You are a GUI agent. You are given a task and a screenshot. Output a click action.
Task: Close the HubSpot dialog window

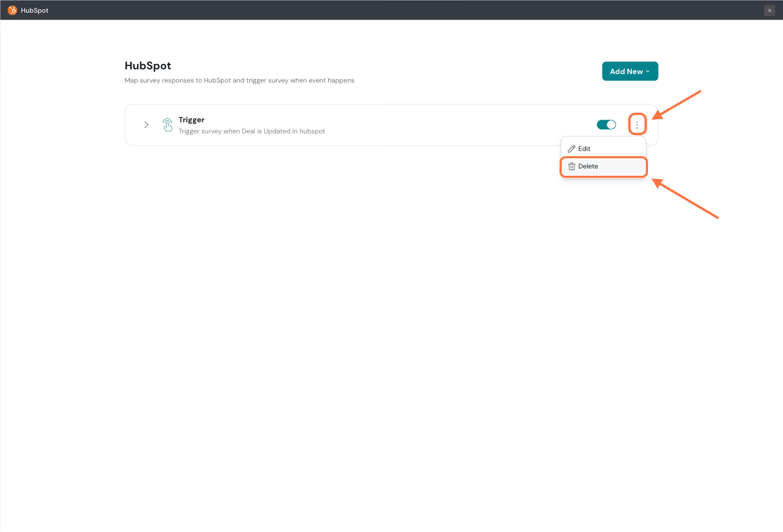pos(769,11)
